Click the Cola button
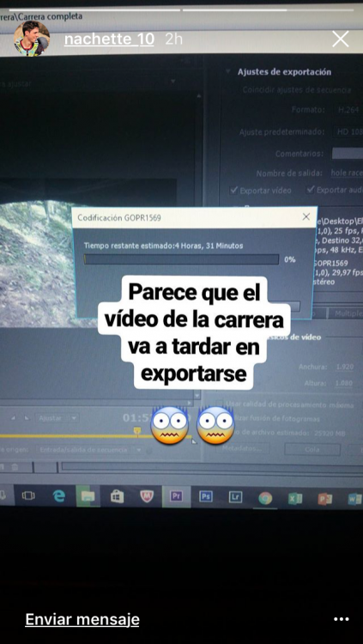 (312, 449)
